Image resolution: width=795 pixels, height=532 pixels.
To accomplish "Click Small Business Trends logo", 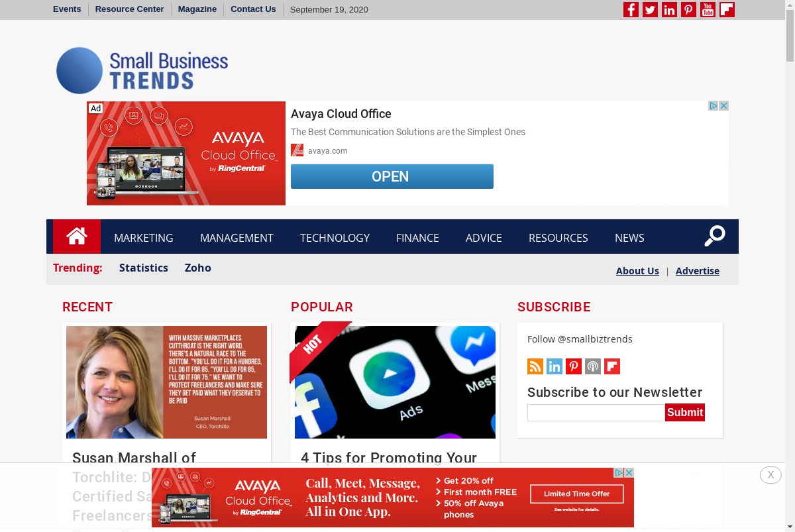I will [x=142, y=70].
